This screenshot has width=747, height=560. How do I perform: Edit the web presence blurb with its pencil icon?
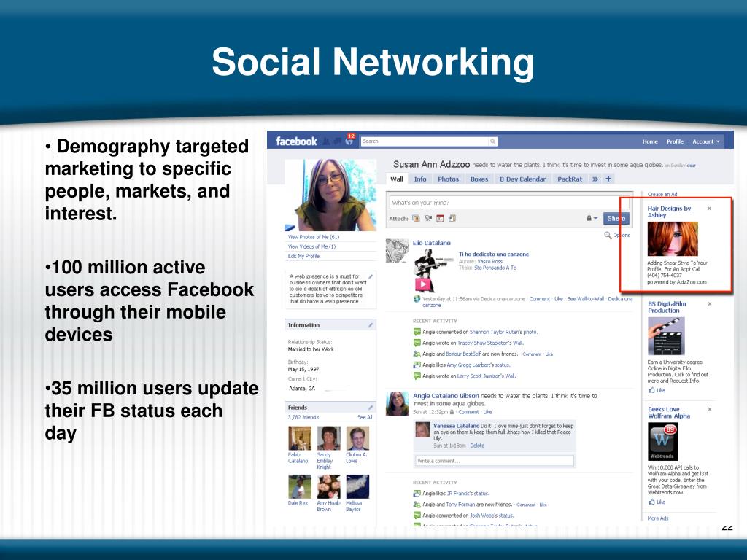click(x=371, y=276)
